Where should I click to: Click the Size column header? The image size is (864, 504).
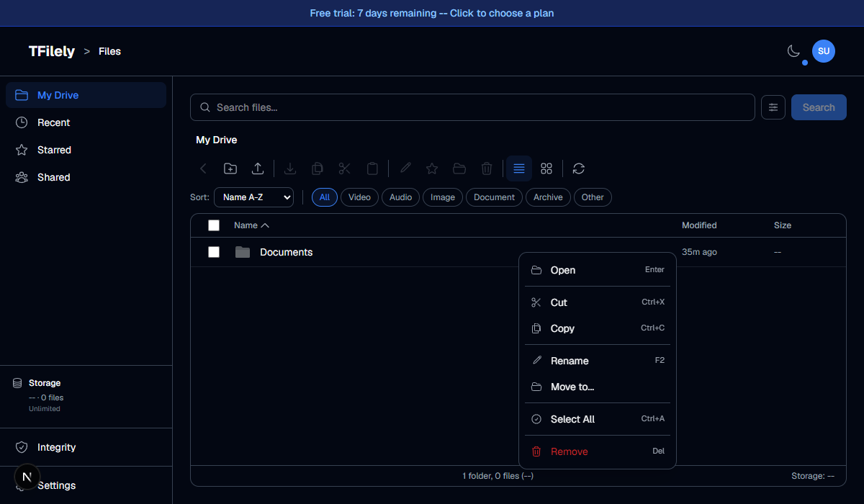[x=783, y=225]
